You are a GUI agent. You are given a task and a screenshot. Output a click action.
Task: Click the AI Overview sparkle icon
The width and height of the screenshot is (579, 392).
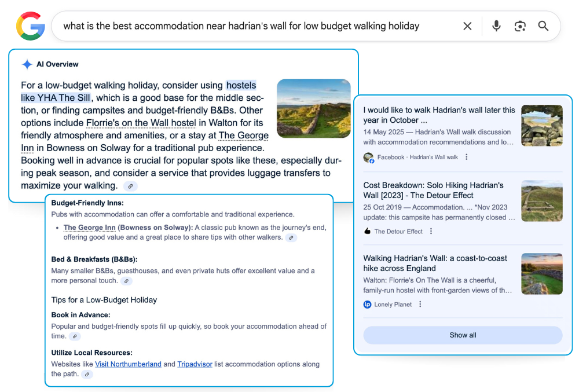(x=27, y=64)
